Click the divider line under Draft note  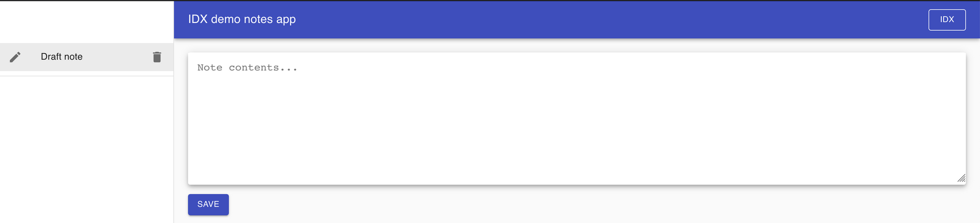[87, 76]
